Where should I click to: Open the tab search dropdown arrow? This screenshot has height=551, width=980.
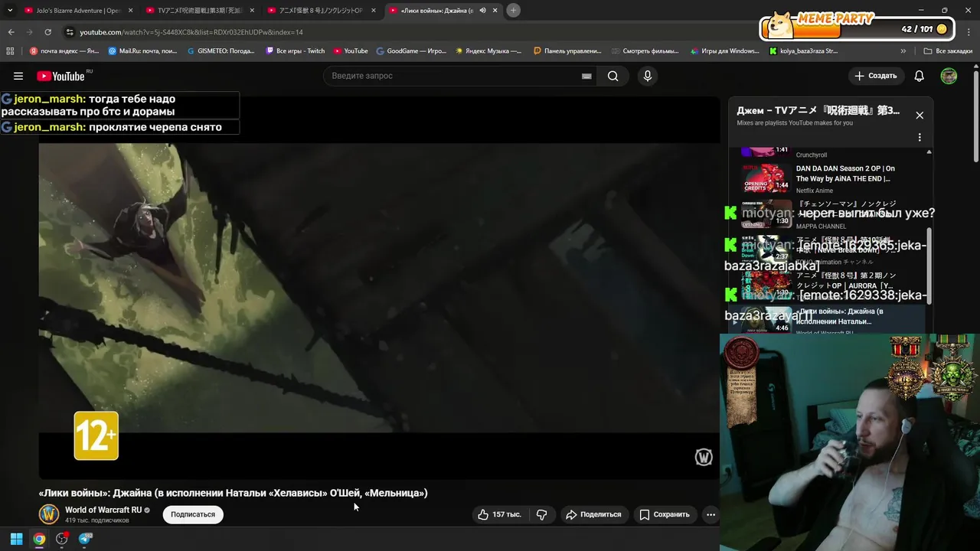tap(10, 11)
